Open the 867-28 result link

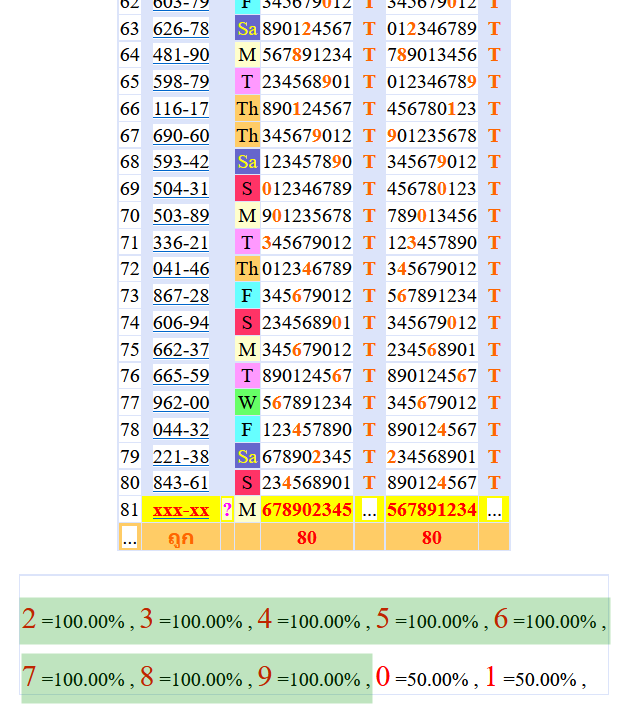(181, 296)
